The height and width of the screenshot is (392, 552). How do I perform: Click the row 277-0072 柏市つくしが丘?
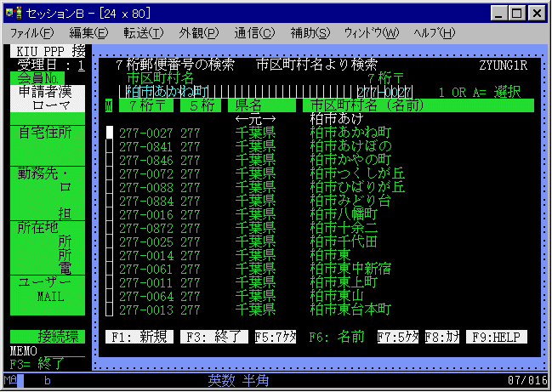(x=262, y=173)
